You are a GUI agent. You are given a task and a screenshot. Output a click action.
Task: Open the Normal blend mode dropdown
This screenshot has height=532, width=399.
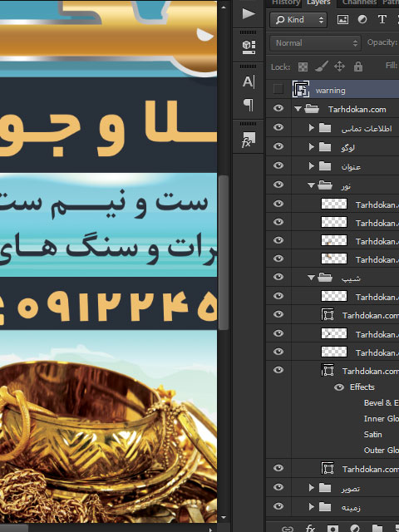[315, 43]
